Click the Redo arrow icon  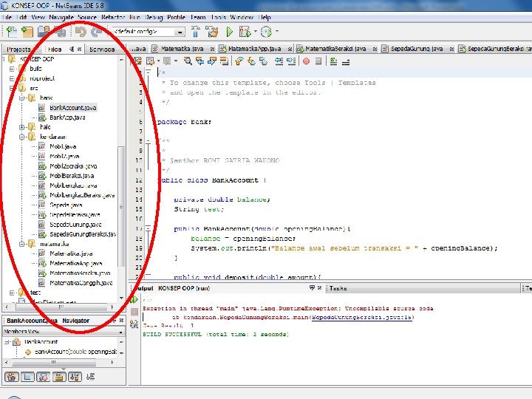pyautogui.click(x=97, y=32)
